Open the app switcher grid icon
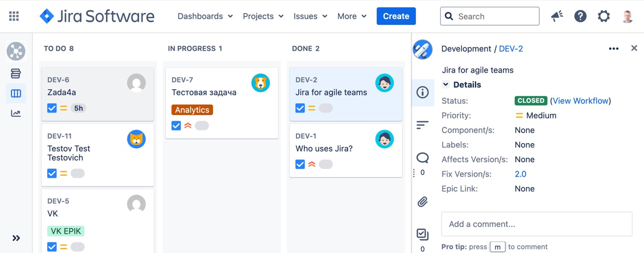Image resolution: width=644 pixels, height=253 pixels. [x=14, y=16]
